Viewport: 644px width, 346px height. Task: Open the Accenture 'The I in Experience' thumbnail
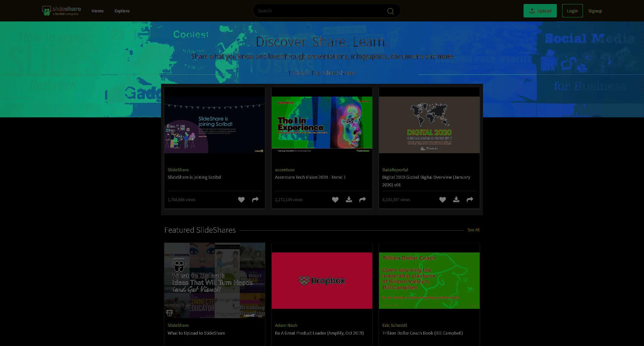point(322,125)
